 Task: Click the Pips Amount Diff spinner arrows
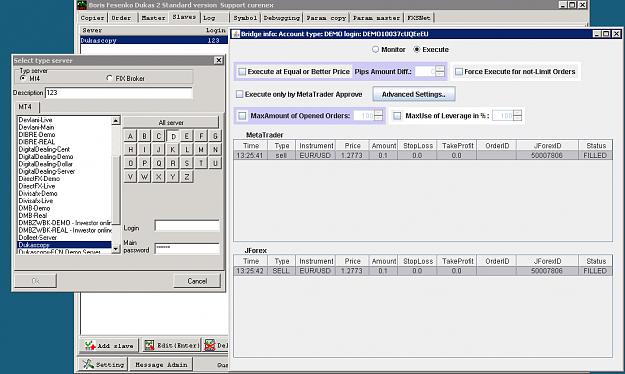pyautogui.click(x=440, y=71)
